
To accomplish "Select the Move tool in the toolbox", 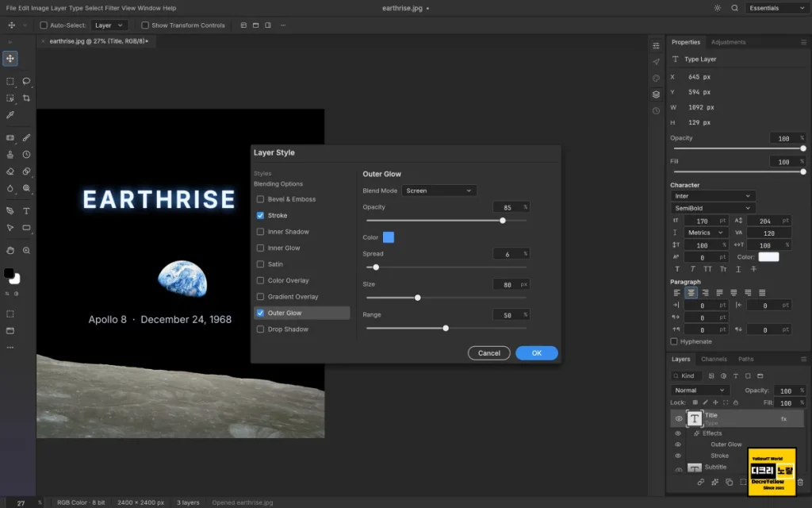I will point(10,59).
